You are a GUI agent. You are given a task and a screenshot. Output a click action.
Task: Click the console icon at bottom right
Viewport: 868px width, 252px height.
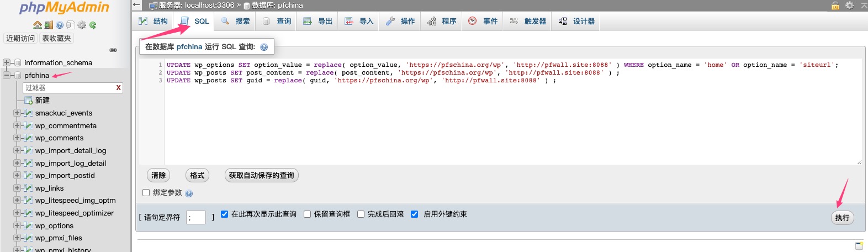tap(859, 246)
